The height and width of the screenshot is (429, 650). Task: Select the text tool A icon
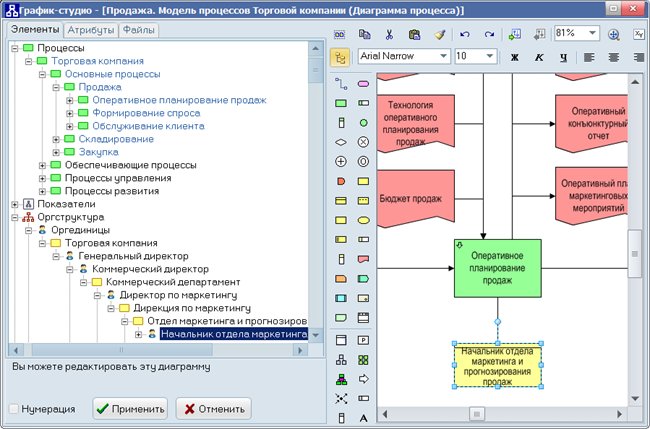coord(363,418)
